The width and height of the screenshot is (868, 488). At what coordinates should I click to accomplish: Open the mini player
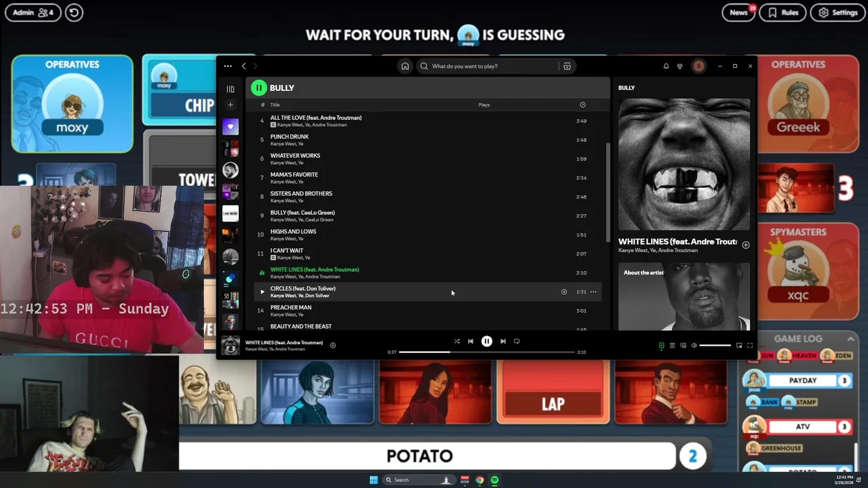[739, 346]
